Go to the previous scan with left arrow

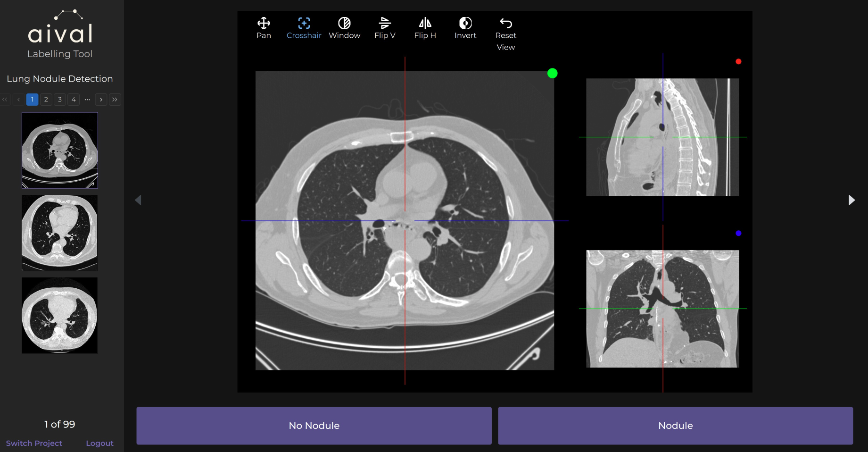click(x=138, y=200)
